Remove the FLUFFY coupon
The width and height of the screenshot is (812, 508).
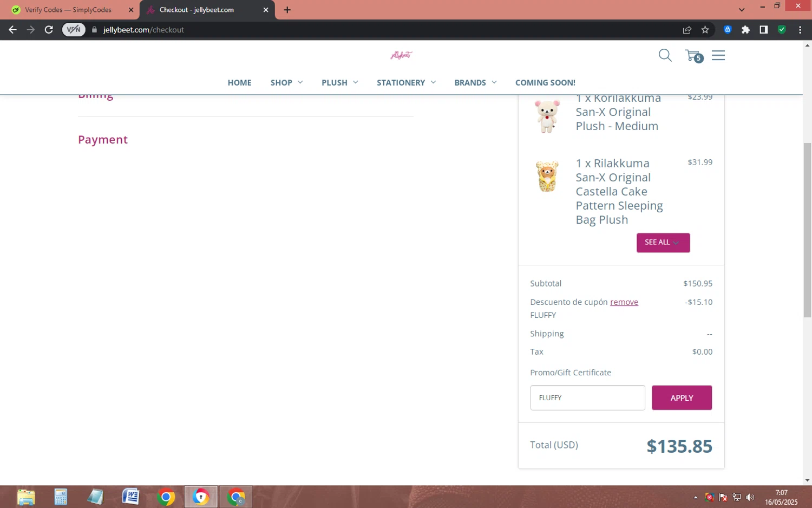click(x=624, y=302)
